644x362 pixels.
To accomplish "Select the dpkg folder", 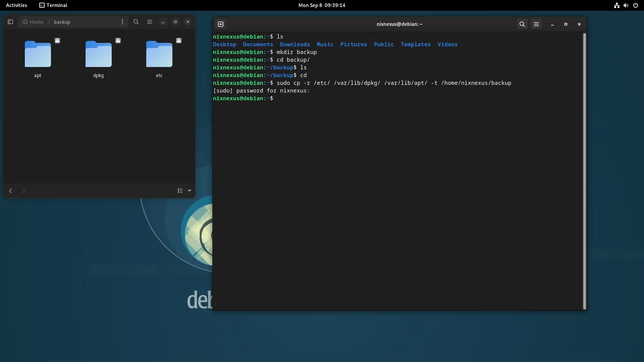I will (x=98, y=54).
